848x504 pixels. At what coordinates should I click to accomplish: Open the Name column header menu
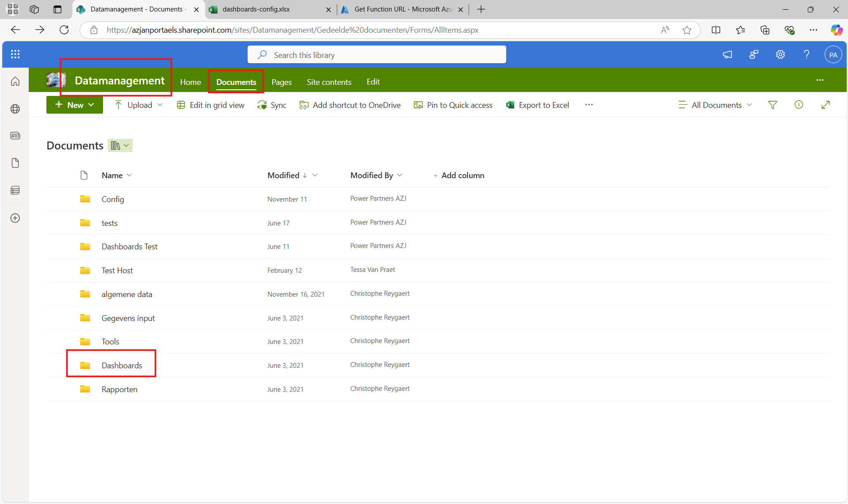(117, 176)
